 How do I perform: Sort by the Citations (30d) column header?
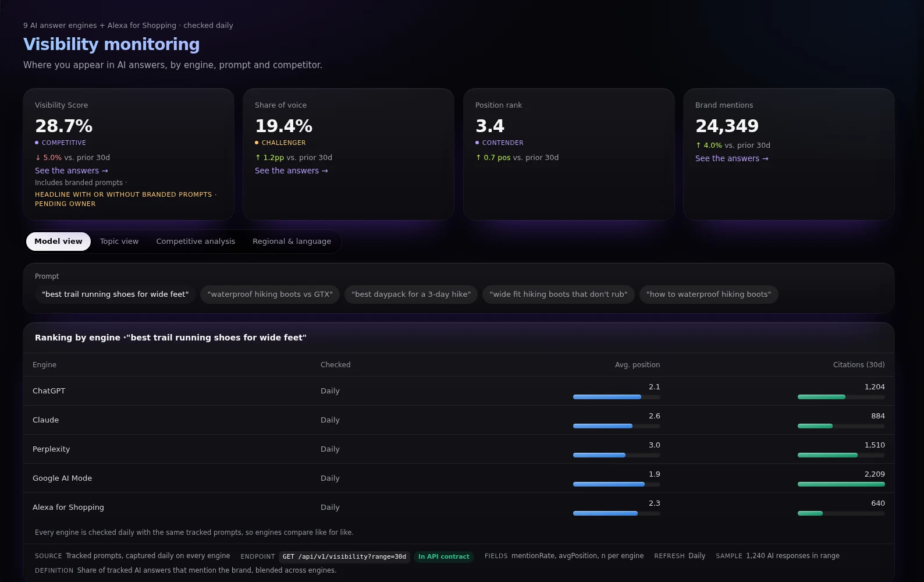point(859,365)
